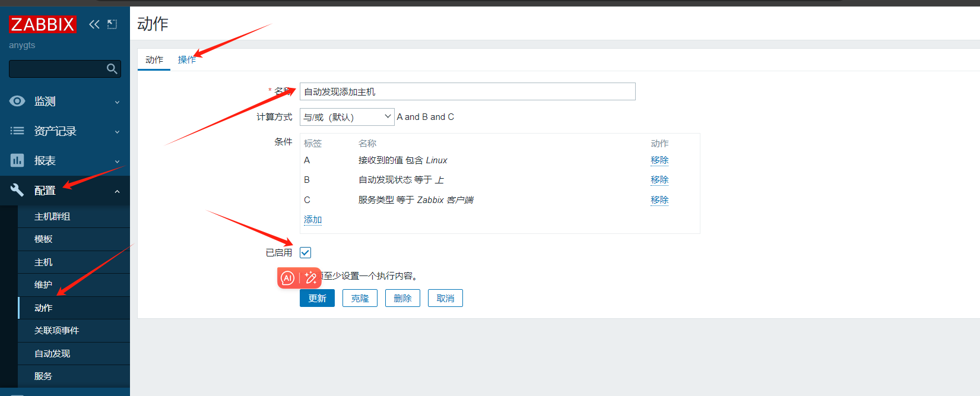Screen dimensions: 980x396
Task: Click the Zabbix logo
Action: click(42, 24)
